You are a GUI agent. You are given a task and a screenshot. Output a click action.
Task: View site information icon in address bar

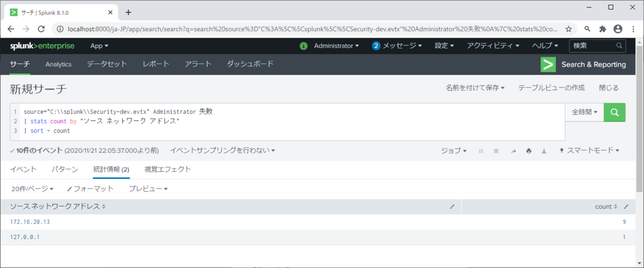point(60,29)
